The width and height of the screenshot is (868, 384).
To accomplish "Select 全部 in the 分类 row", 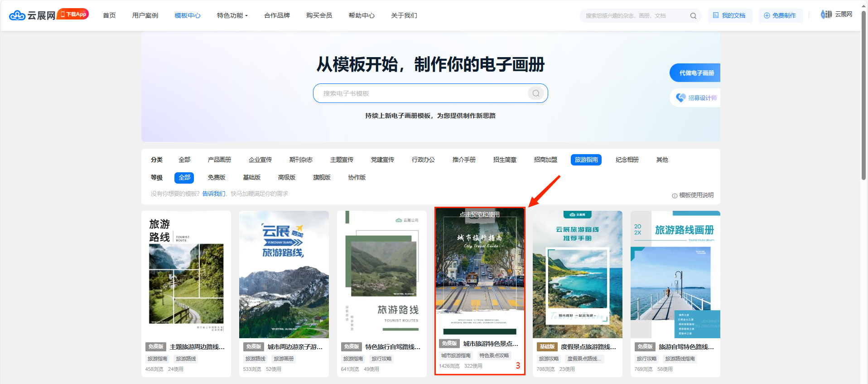I will tap(184, 160).
